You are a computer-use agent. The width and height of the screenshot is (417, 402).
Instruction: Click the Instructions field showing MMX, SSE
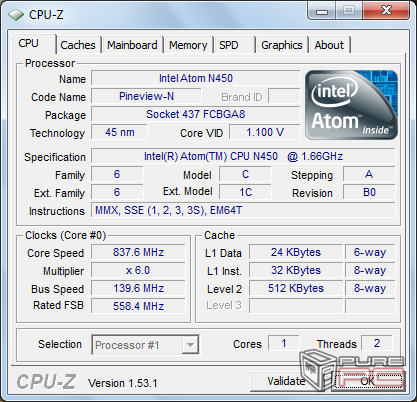tap(243, 210)
